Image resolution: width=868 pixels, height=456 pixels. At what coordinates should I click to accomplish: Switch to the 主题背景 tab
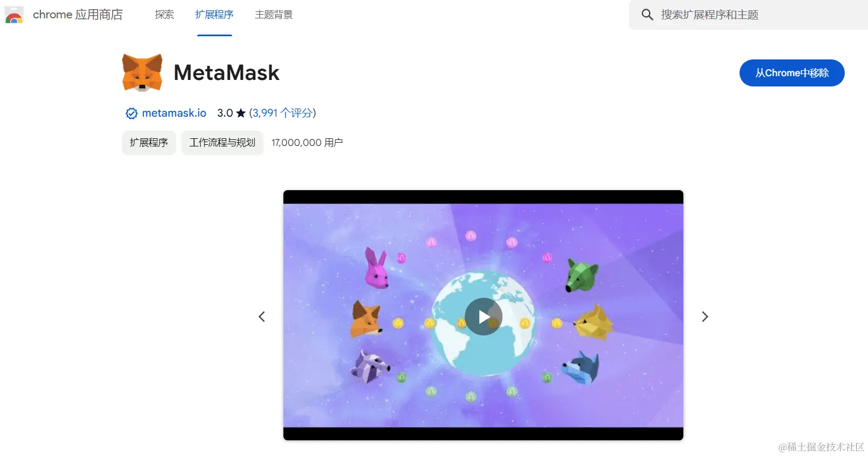click(x=274, y=15)
